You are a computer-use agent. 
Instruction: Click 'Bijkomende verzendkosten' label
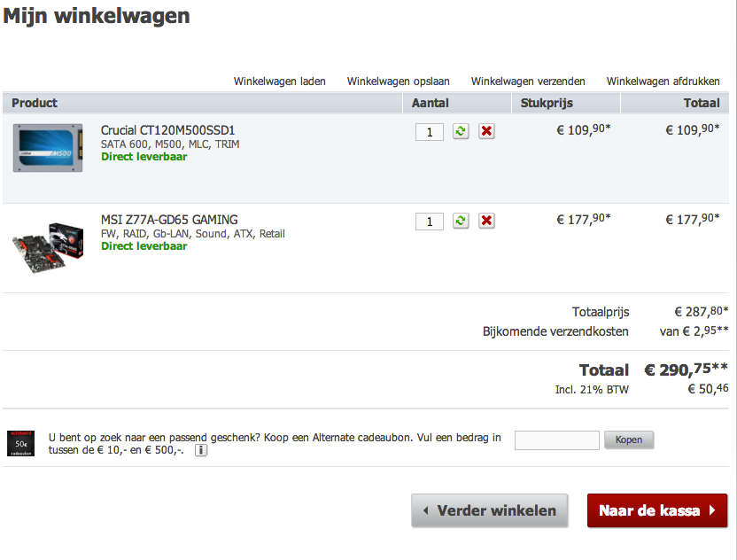[555, 331]
